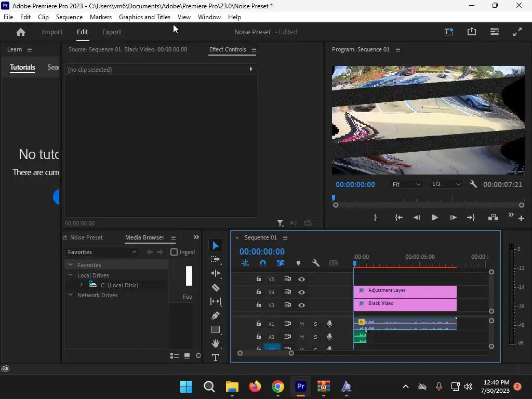Viewport: 532px width, 399px height.
Task: Toggle captions track button in timeline
Action: click(x=334, y=263)
